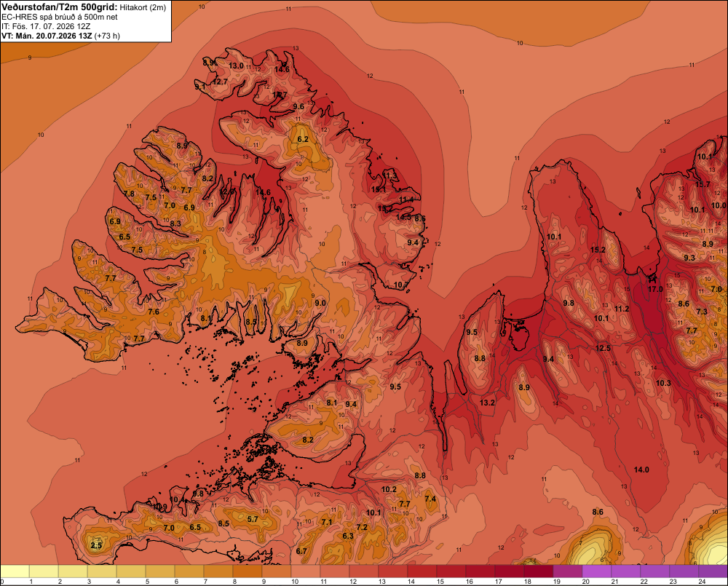Screen dimensions: 728x586
Task: Click the Veðurstofan/T2m 500grid title text
Action: click(x=59, y=7)
